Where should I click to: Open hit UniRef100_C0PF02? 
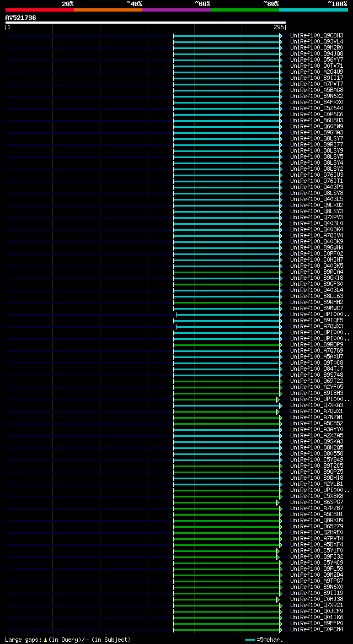pyautogui.click(x=317, y=253)
